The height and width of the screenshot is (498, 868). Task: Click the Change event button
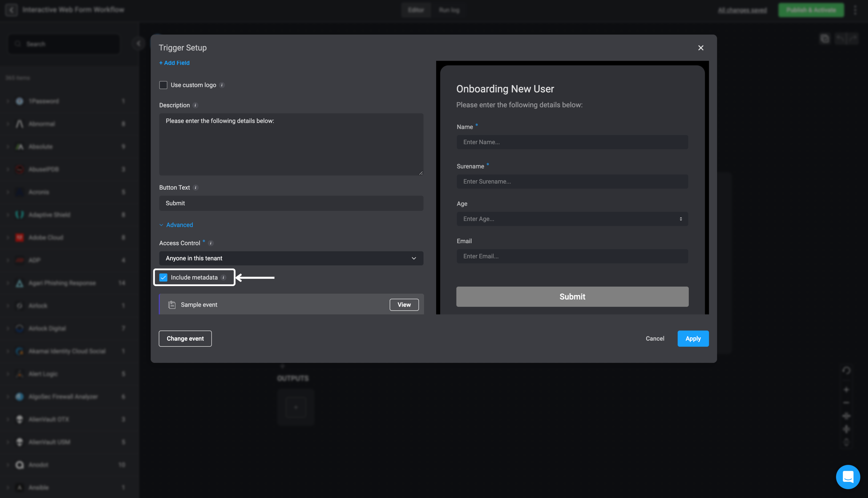[185, 339]
